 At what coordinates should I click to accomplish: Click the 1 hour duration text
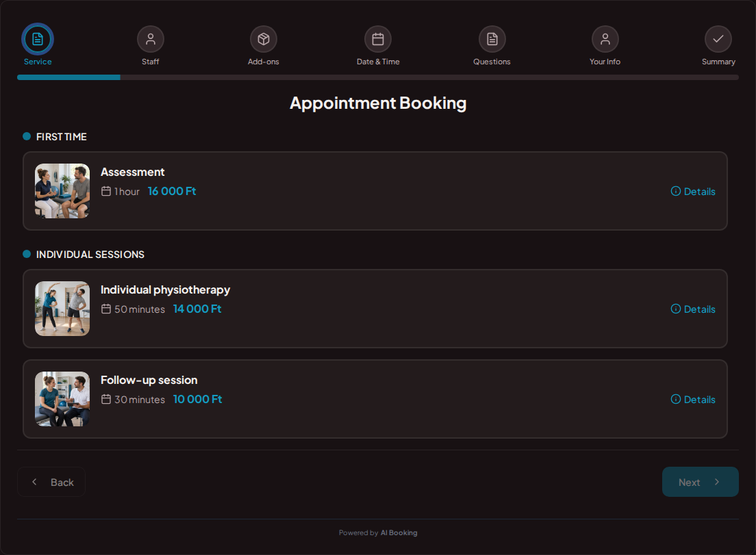(x=127, y=192)
